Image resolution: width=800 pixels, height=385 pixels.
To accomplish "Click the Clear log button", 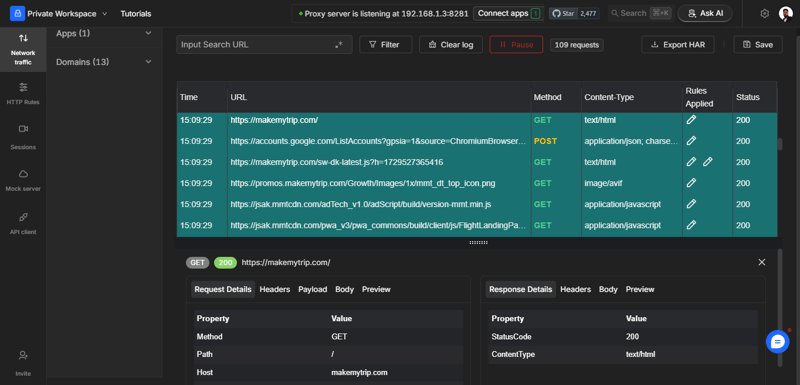I will tap(451, 44).
